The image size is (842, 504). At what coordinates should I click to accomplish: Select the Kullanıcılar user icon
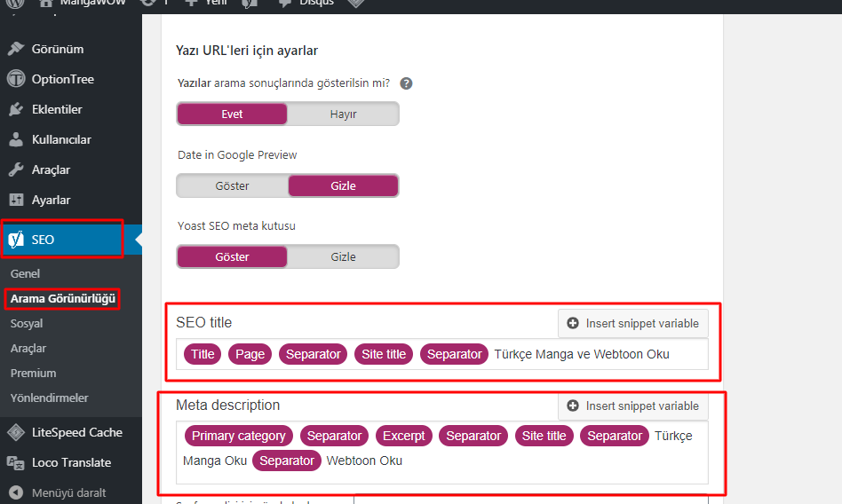(x=16, y=139)
